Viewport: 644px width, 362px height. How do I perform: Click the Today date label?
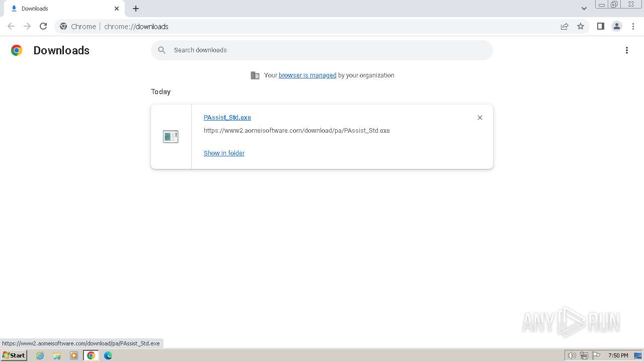[160, 92]
